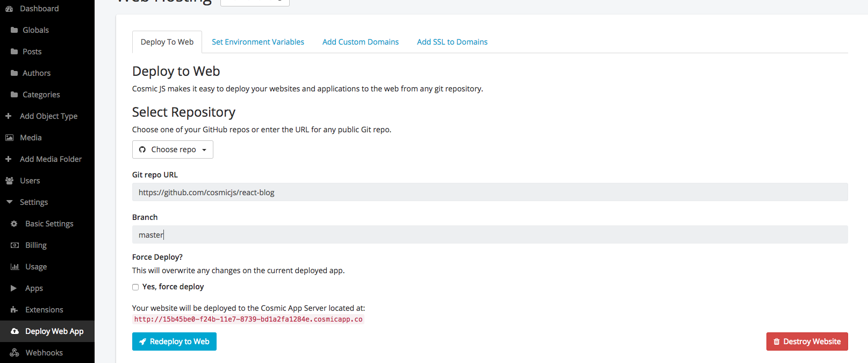The width and height of the screenshot is (868, 363).
Task: Click the people icon beside Users
Action: point(9,181)
